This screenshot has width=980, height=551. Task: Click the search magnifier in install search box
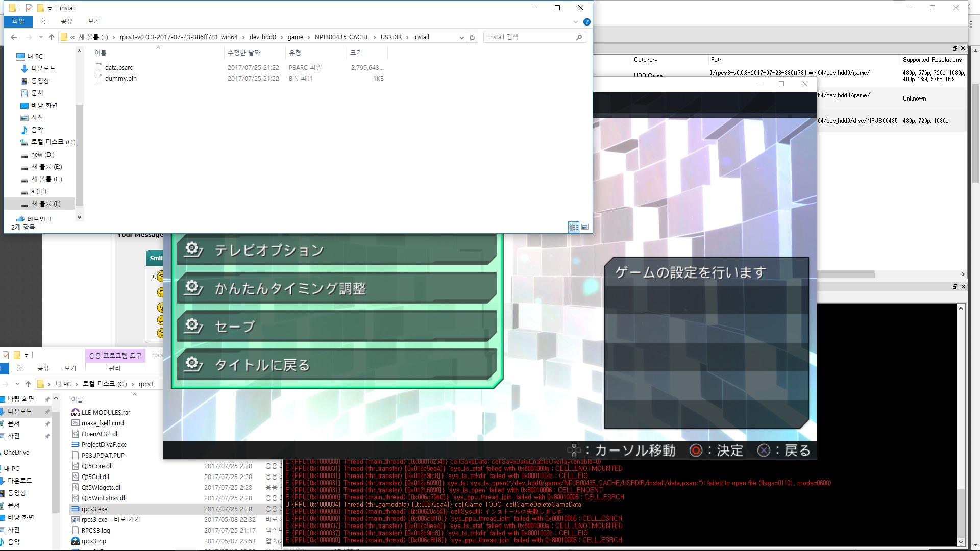579,37
